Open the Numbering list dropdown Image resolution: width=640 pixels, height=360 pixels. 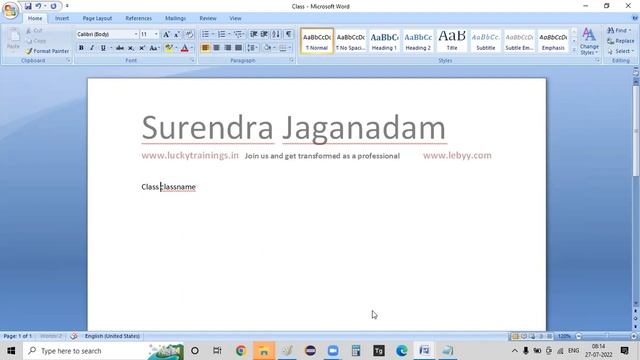(x=229, y=34)
